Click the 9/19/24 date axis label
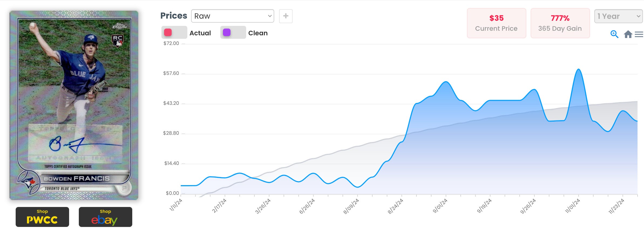 click(x=484, y=206)
